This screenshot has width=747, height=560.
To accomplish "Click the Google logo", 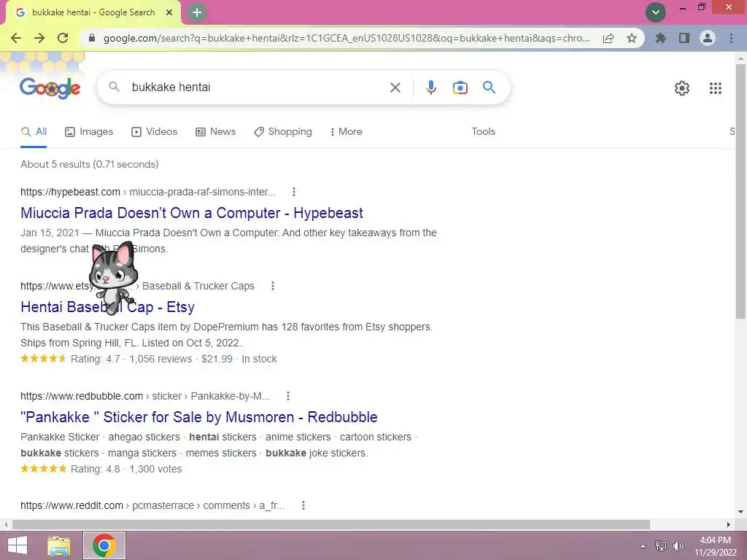I will 50,87.
